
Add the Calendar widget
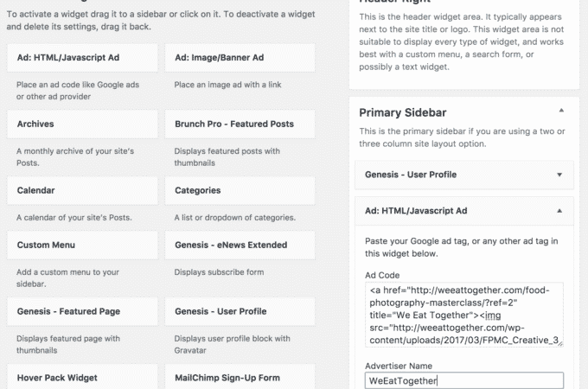click(82, 190)
